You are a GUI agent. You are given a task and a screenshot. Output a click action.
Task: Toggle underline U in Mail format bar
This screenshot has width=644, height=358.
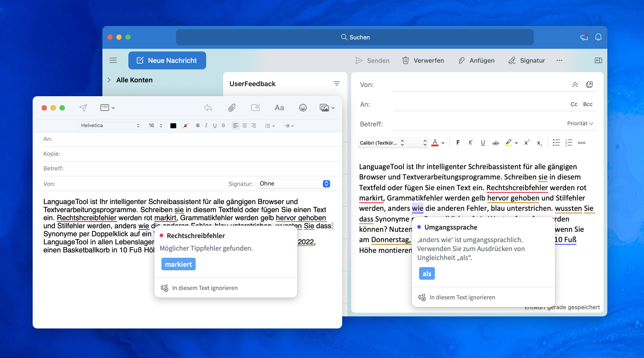(x=215, y=126)
